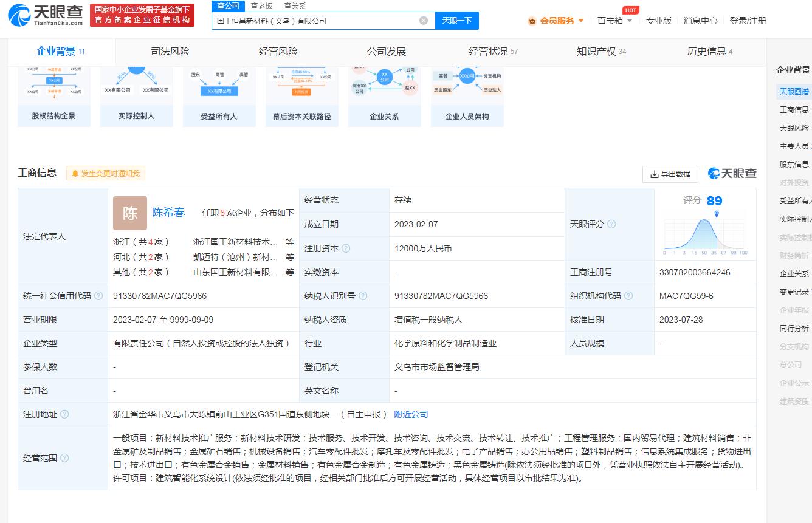
Task: Open the 经营风险 tab
Action: coord(278,51)
